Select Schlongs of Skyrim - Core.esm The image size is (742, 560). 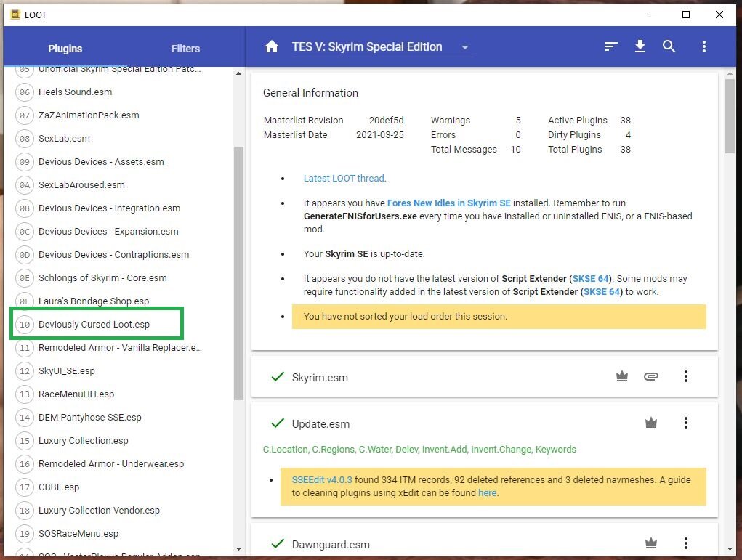point(102,277)
